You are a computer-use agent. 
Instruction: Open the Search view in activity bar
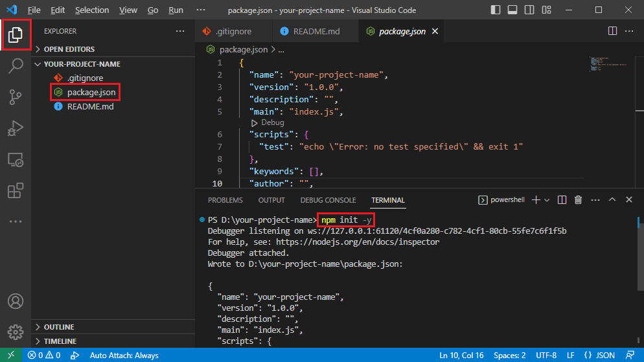[16, 65]
